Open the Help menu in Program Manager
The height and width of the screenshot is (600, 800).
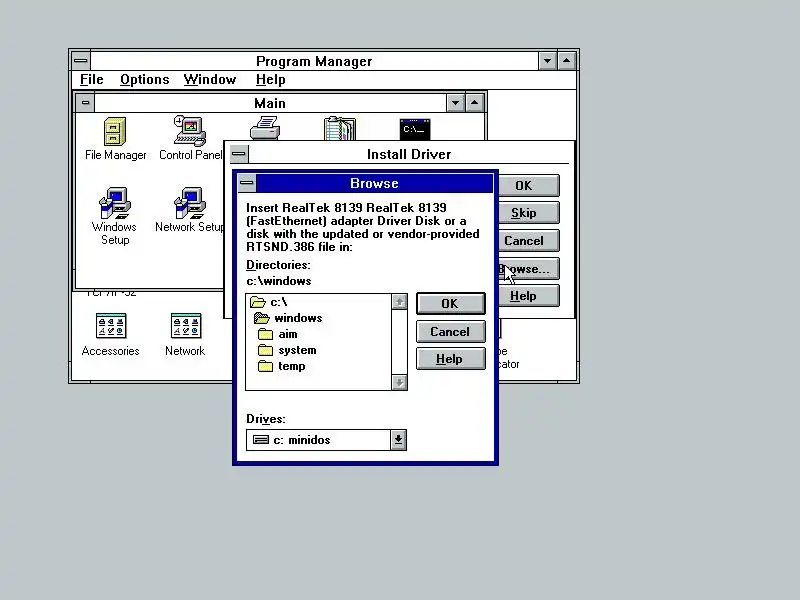(x=270, y=80)
